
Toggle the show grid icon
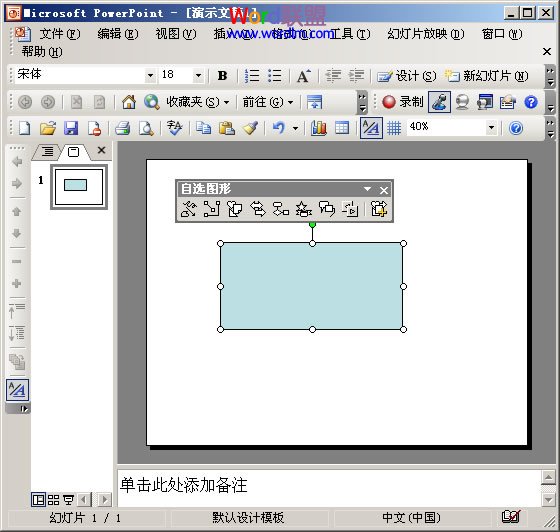coord(394,128)
